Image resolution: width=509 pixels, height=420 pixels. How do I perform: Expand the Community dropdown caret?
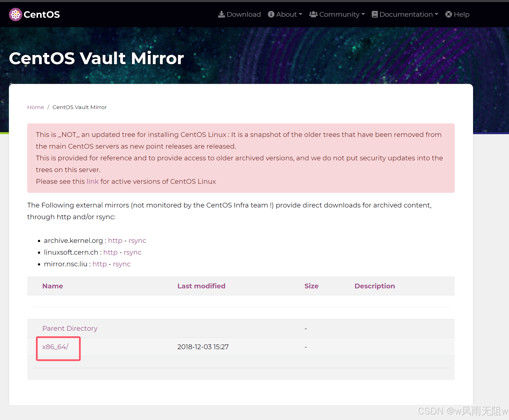coord(363,14)
